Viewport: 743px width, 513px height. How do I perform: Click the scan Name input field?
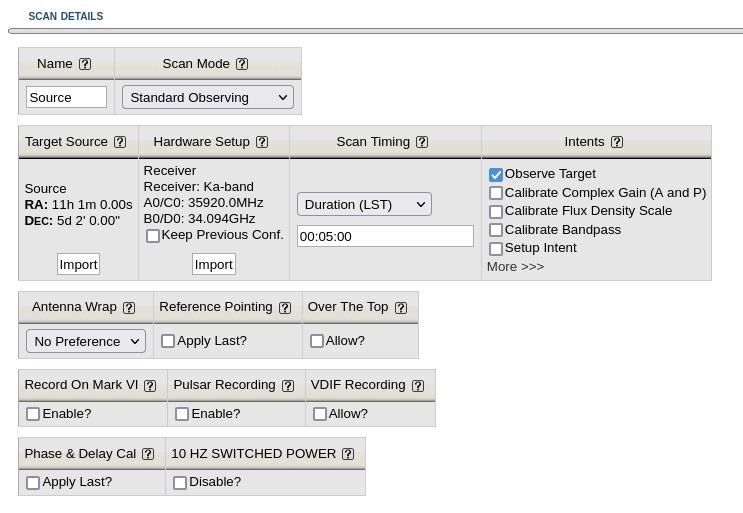[66, 97]
